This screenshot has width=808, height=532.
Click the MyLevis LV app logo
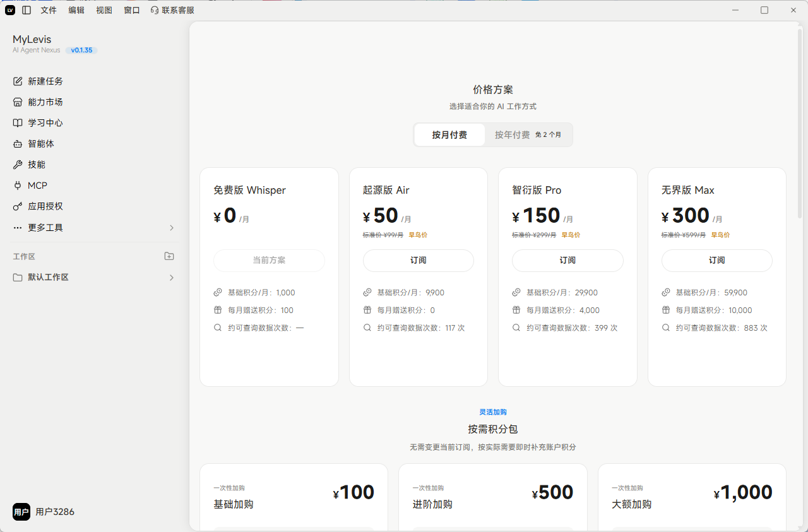tap(10, 10)
